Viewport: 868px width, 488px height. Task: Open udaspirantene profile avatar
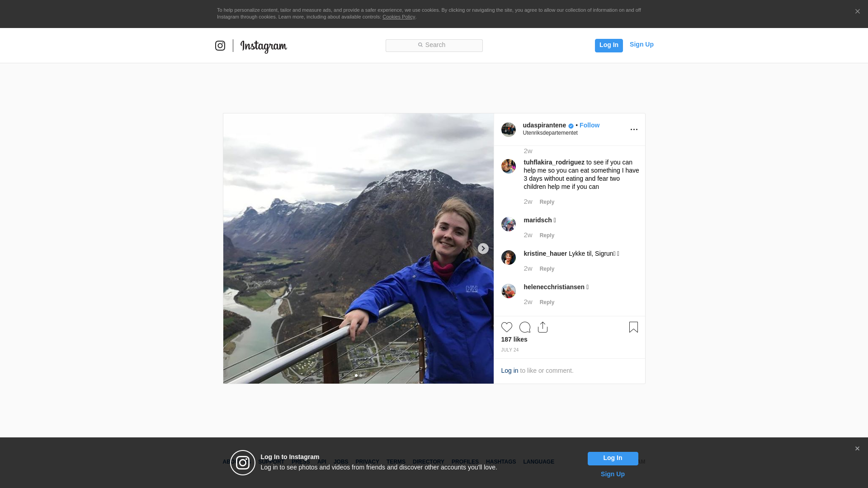coord(509,130)
